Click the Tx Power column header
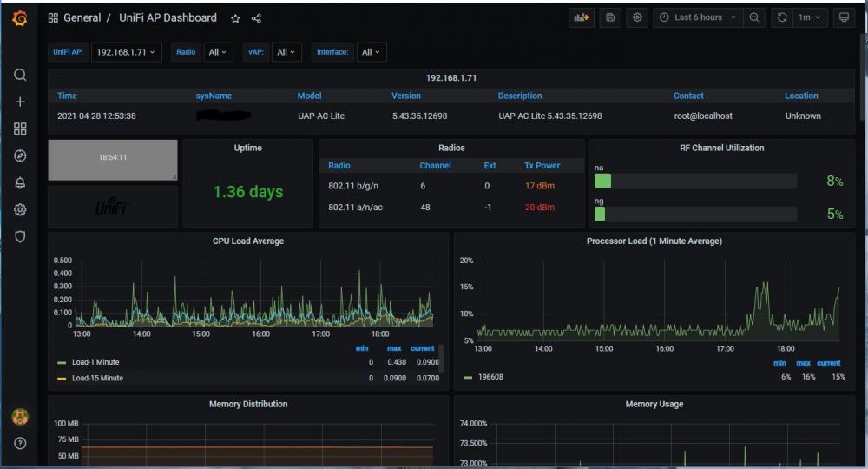 [542, 165]
